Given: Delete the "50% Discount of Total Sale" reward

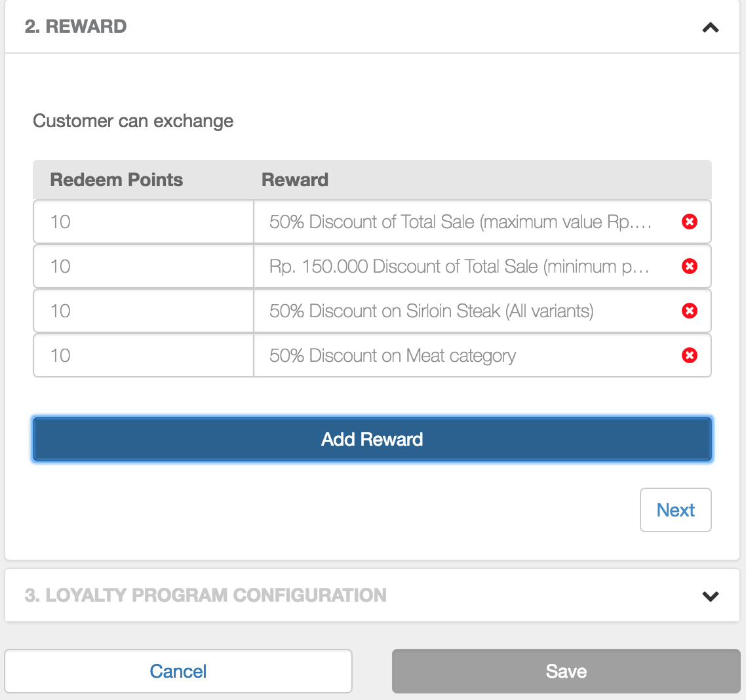Looking at the screenshot, I should 689,222.
